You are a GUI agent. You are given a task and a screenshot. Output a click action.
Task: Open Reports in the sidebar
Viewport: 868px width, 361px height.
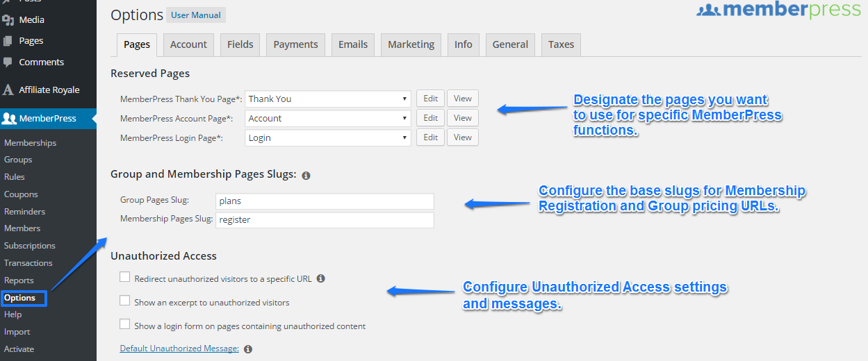point(19,280)
